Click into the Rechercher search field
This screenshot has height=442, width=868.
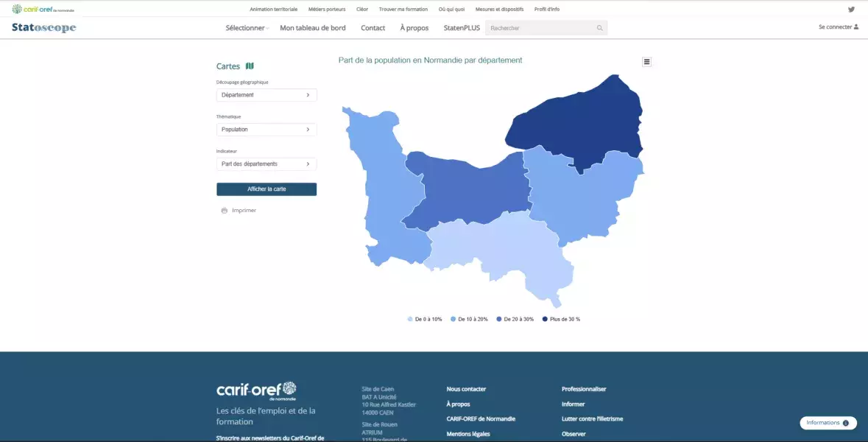(540, 28)
